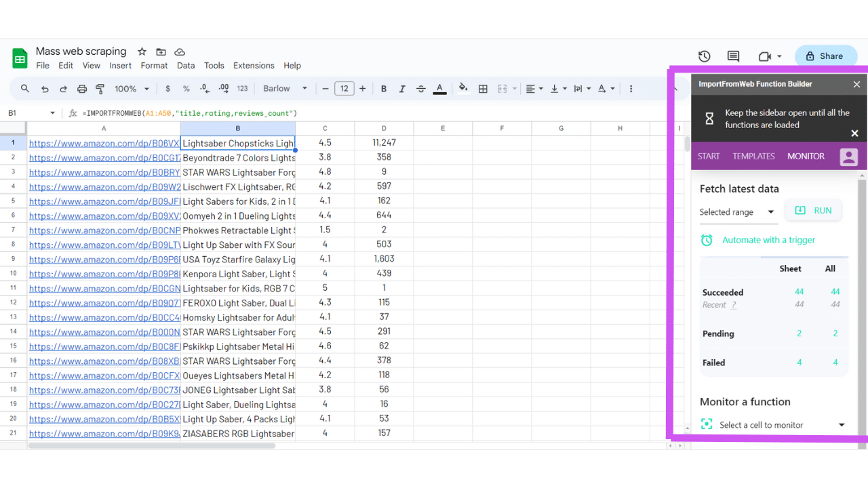Expand the Barlow font dropdown

coord(285,89)
